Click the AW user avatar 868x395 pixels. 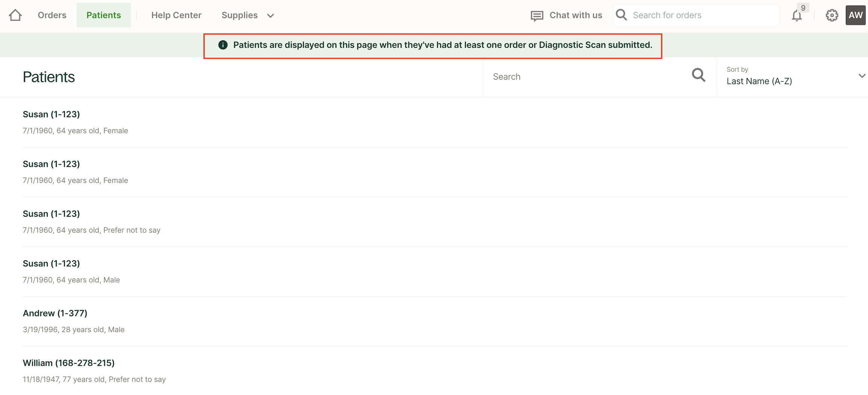pos(855,15)
